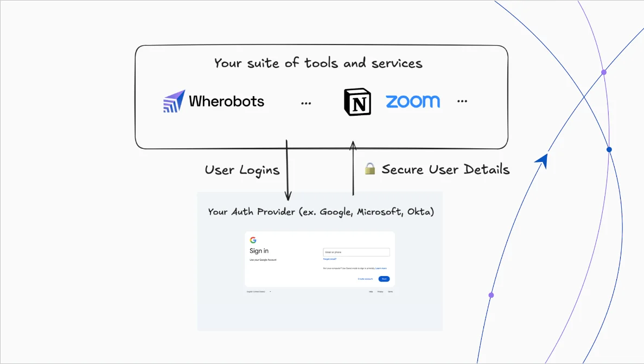Click the Help footer link

371,292
